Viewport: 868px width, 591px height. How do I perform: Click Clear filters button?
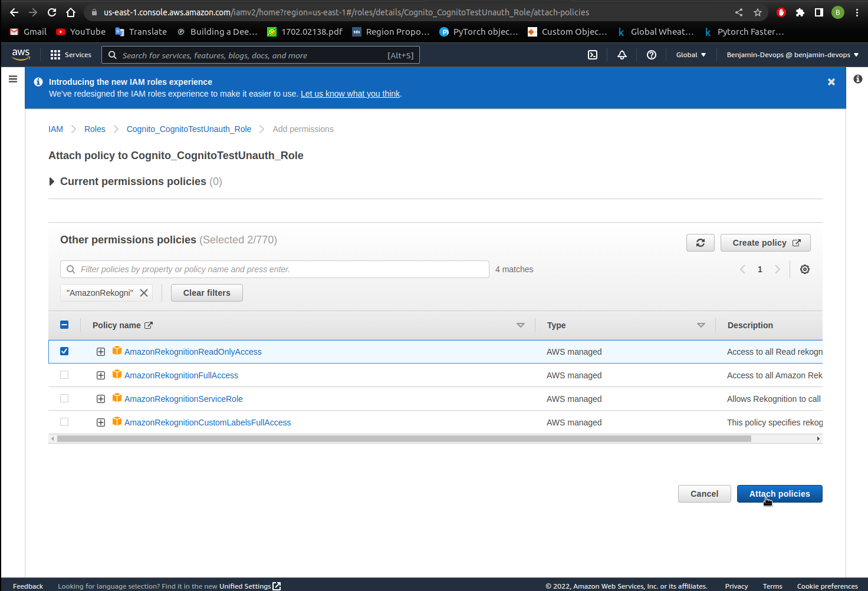point(207,293)
